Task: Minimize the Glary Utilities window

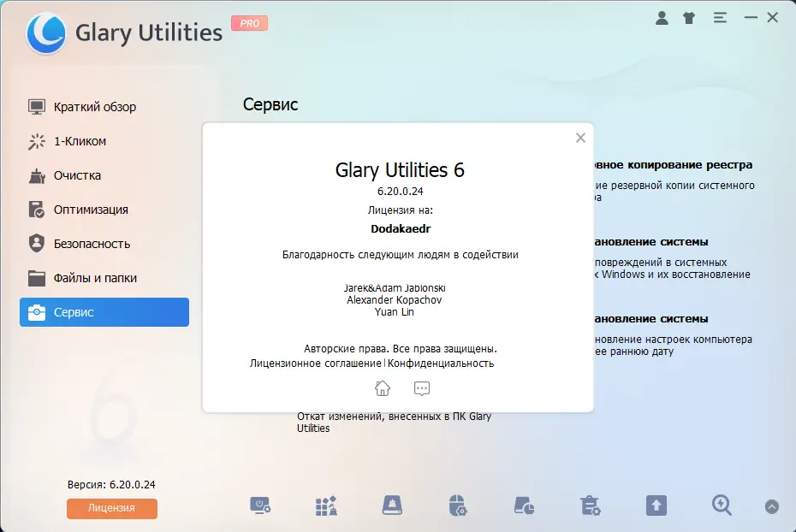Action: click(751, 18)
